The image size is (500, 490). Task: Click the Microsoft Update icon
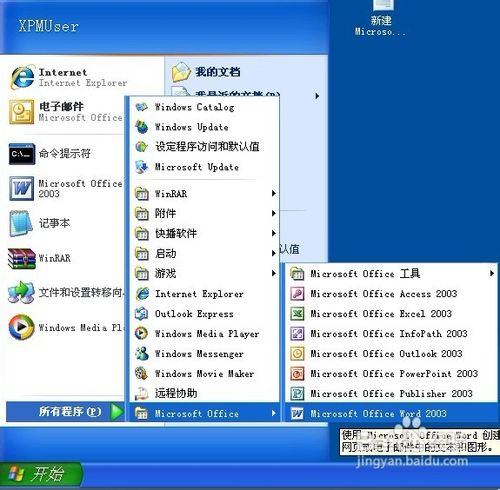tap(142, 167)
